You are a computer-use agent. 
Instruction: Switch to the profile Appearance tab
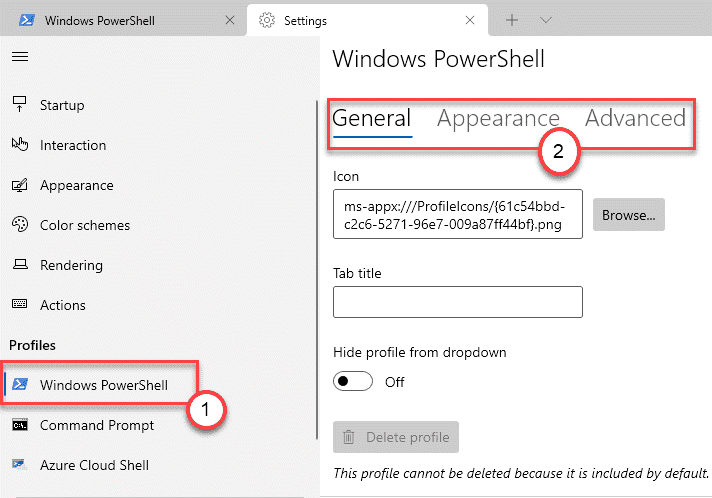coord(498,119)
